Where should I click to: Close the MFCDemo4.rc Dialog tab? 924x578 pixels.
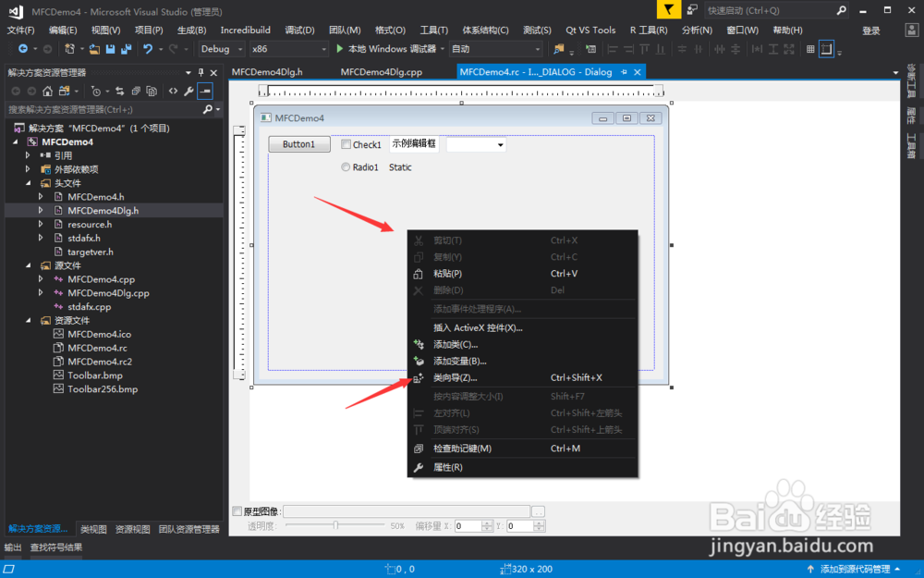[x=637, y=72]
